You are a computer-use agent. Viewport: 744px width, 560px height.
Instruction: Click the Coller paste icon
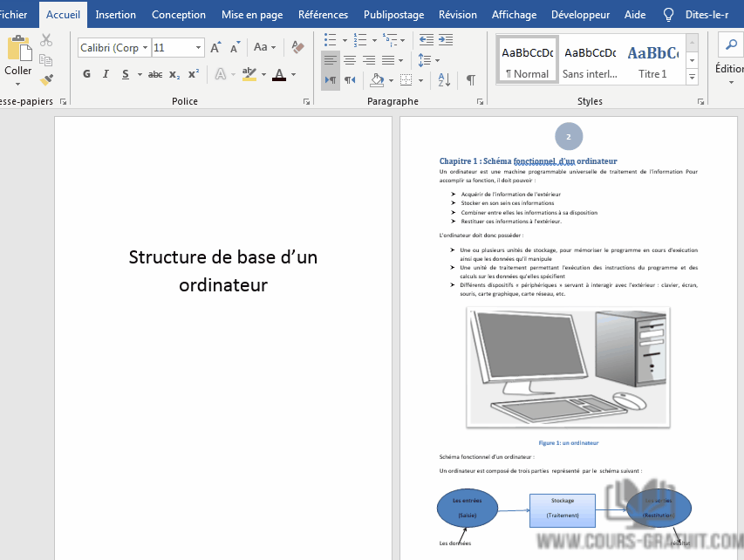(x=19, y=48)
